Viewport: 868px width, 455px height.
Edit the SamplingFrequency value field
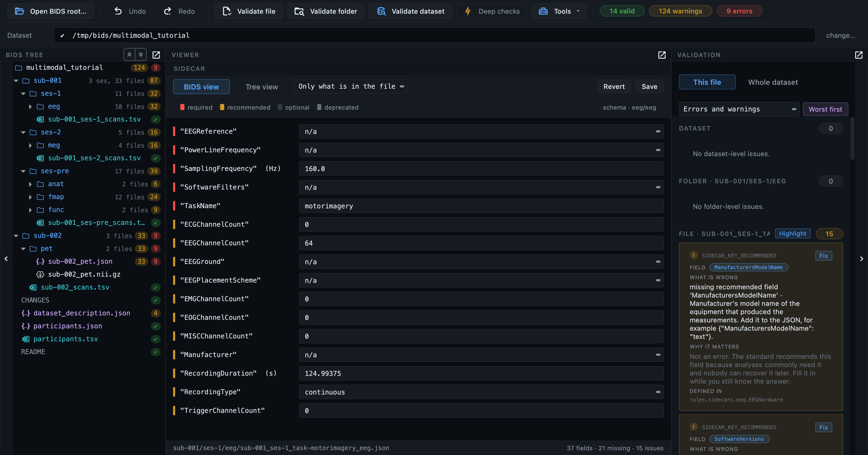click(481, 168)
